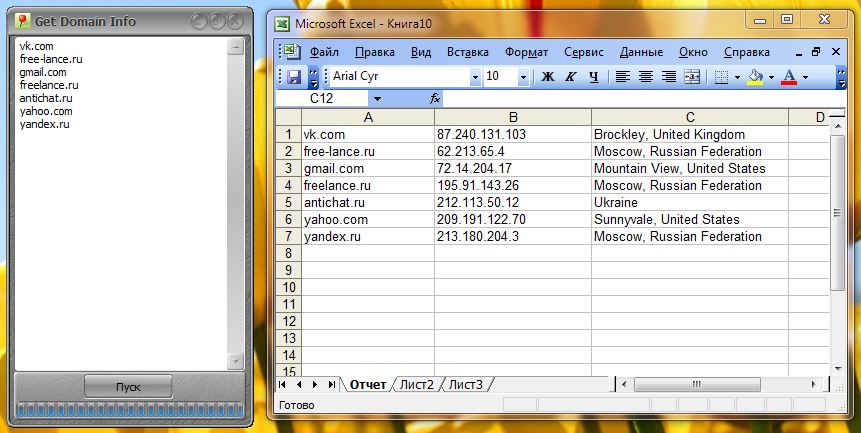The width and height of the screenshot is (861, 433).
Task: Click the Fill Color bucket
Action: 756,77
